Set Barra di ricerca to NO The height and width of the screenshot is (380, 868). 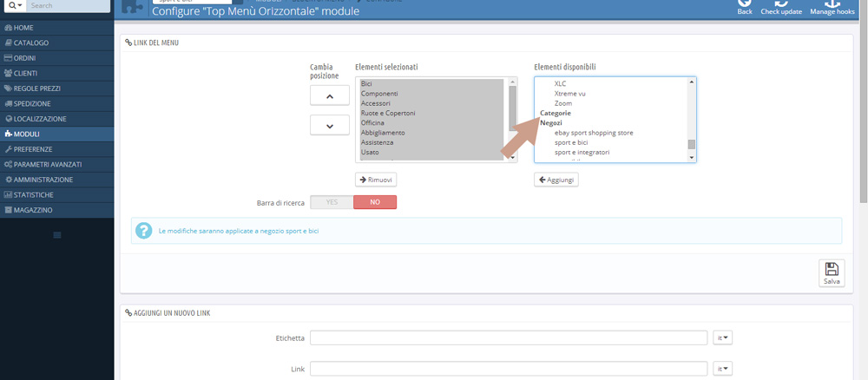point(375,202)
